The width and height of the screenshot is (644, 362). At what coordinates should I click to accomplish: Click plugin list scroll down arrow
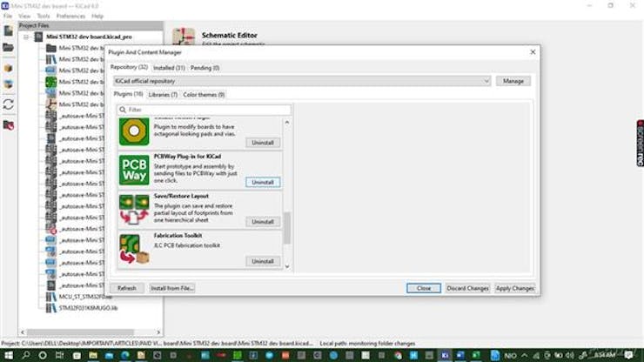[287, 266]
